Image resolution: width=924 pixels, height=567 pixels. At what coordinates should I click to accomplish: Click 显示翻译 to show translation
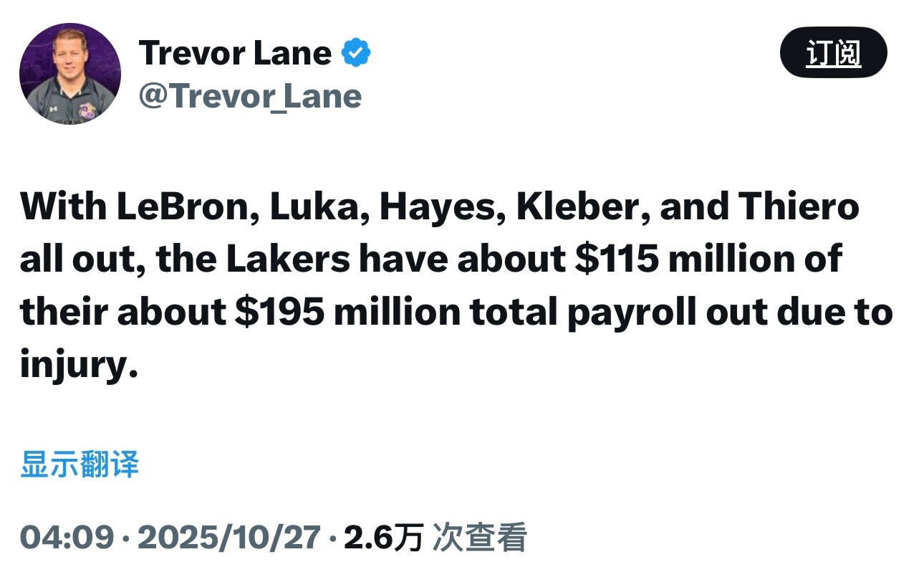(x=81, y=465)
